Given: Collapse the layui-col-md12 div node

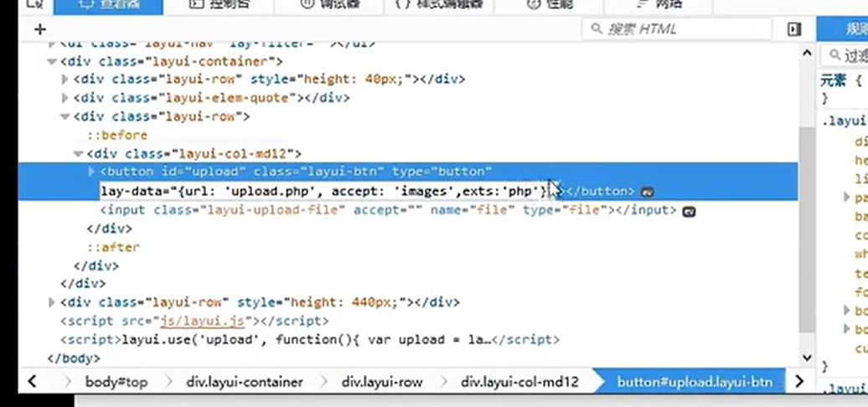Looking at the screenshot, I should tap(78, 154).
